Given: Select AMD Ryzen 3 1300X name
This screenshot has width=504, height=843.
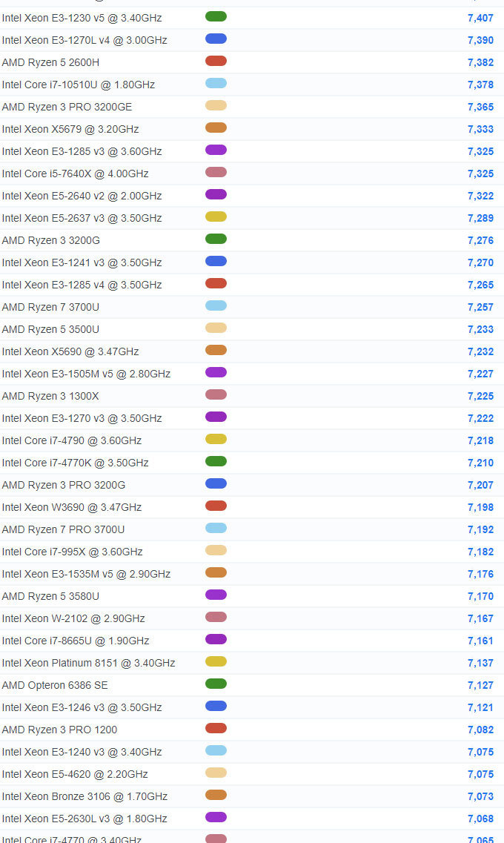Looking at the screenshot, I should pos(50,396).
